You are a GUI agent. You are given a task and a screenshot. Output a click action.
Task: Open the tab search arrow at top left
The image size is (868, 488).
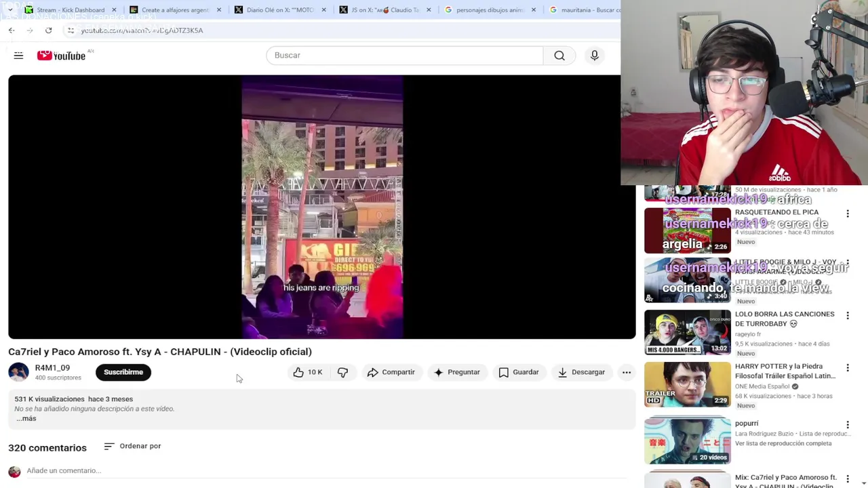pyautogui.click(x=10, y=9)
